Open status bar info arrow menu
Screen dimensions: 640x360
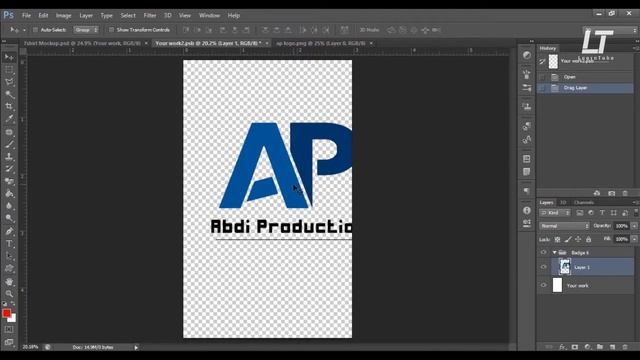[x=136, y=347]
